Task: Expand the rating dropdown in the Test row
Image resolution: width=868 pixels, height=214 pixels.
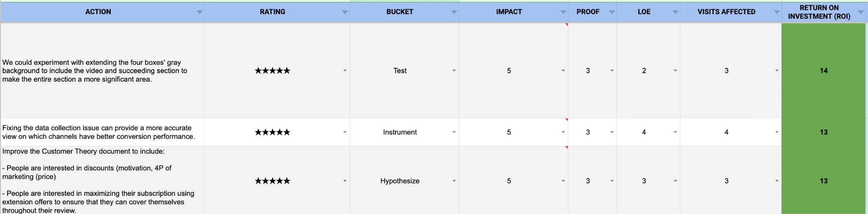Action: click(345, 71)
